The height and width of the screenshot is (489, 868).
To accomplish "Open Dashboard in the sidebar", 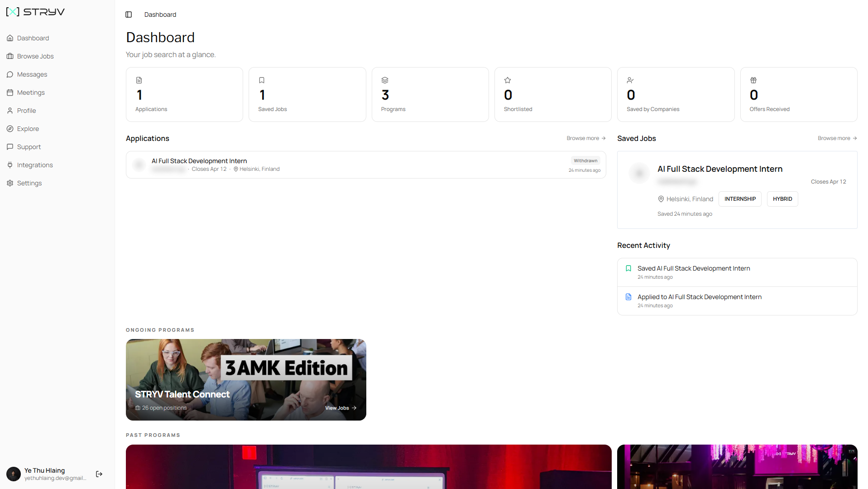I will click(33, 38).
